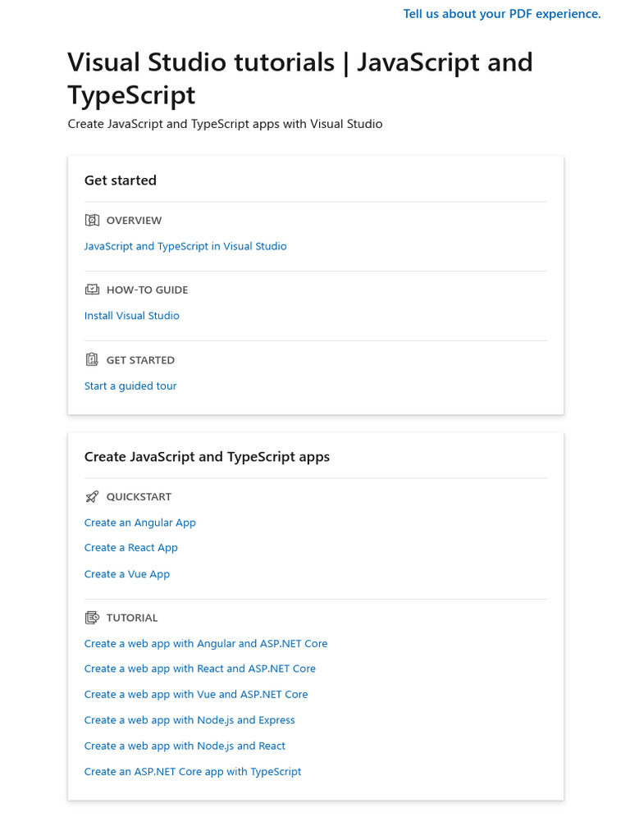Open Angular and ASP.NET Core tutorial
Viewport: 630px width, 840px height.
(206, 644)
